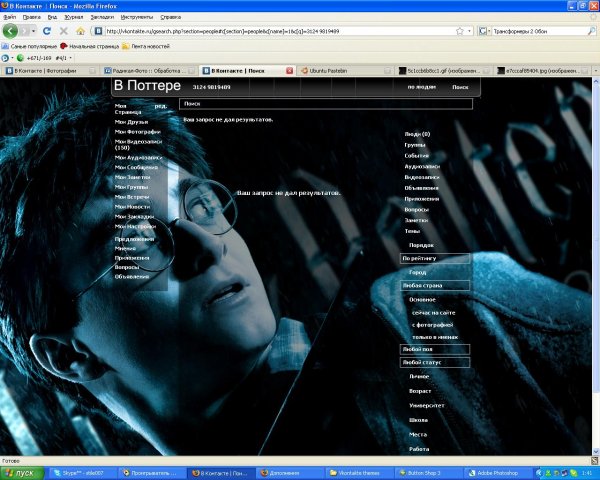Expand the 'Возраст' filter section
The width and height of the screenshot is (600, 480).
coord(420,391)
